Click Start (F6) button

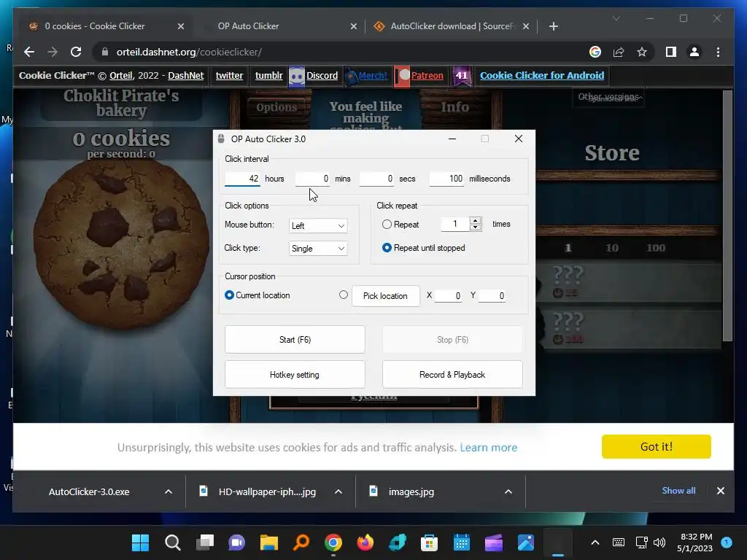point(295,340)
